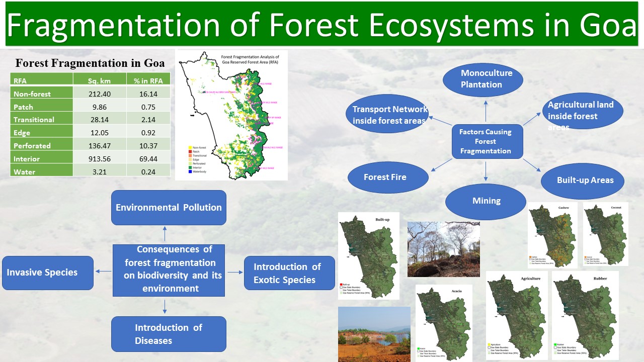Screen dimensions: 644x362
Task: Click the Factors Causing Forest Fragmentation box
Action: [x=485, y=141]
